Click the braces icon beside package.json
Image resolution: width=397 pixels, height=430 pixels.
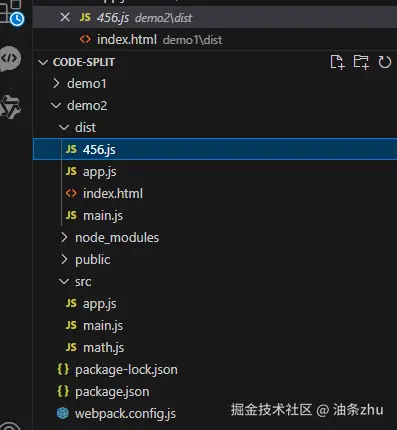[x=63, y=391]
